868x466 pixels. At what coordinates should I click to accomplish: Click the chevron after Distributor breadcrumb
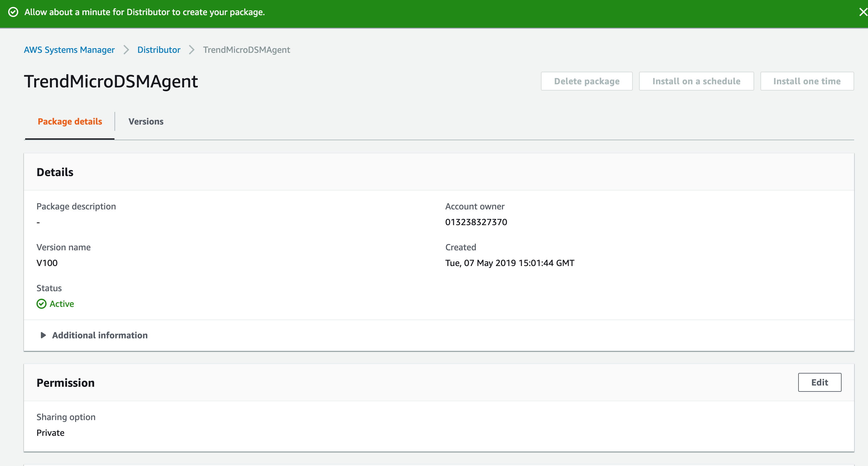click(192, 50)
